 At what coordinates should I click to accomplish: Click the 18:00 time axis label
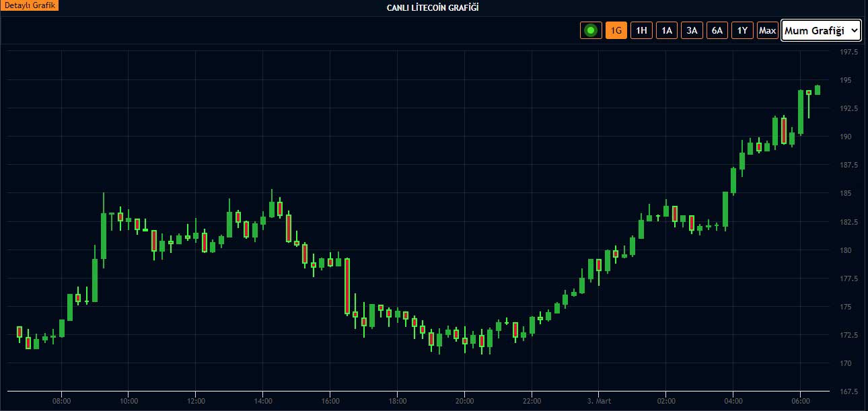pos(398,400)
